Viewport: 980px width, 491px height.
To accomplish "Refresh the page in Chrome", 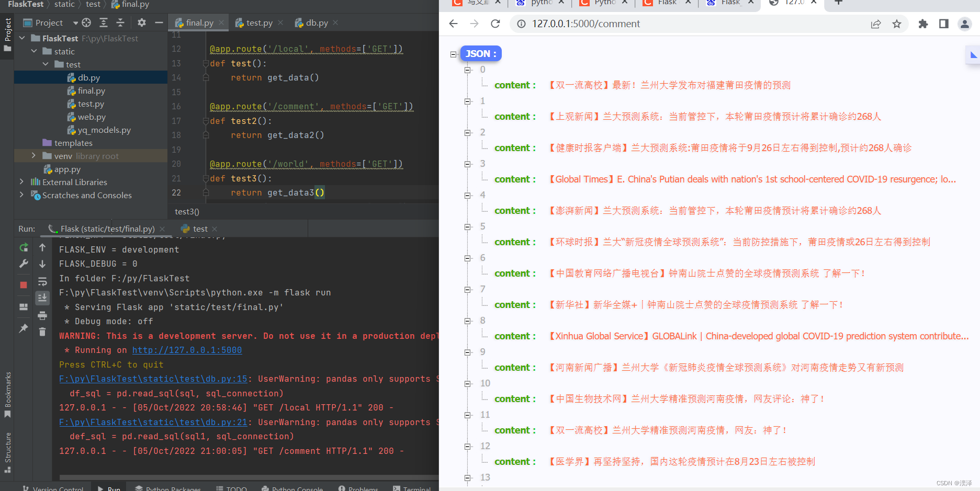I will (495, 24).
